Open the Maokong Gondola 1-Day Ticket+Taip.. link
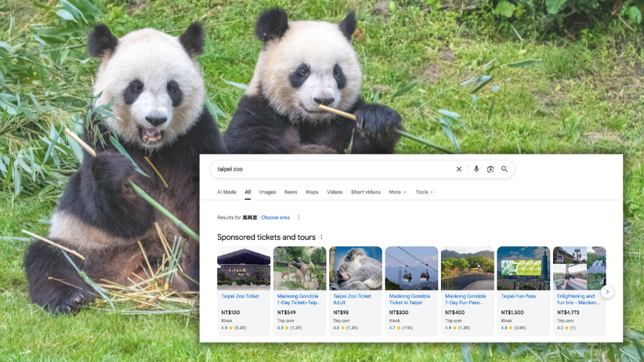This screenshot has width=644, height=362. [x=298, y=299]
